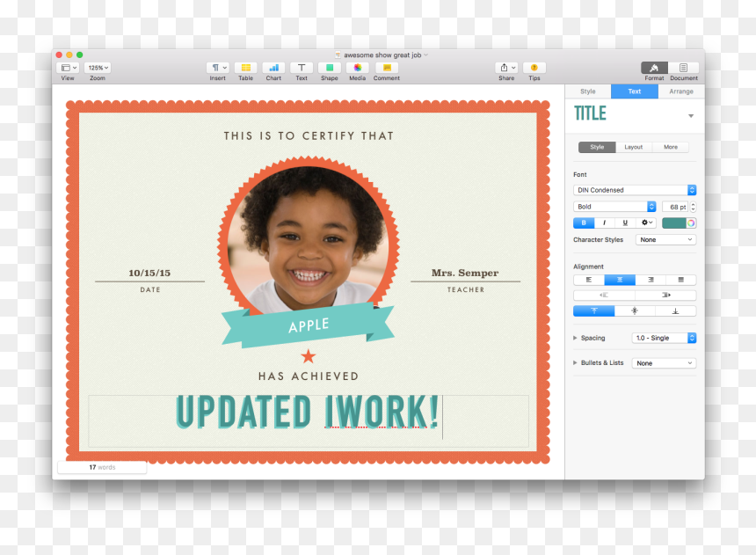Show Tips coaching overlay
756x555 pixels.
534,68
